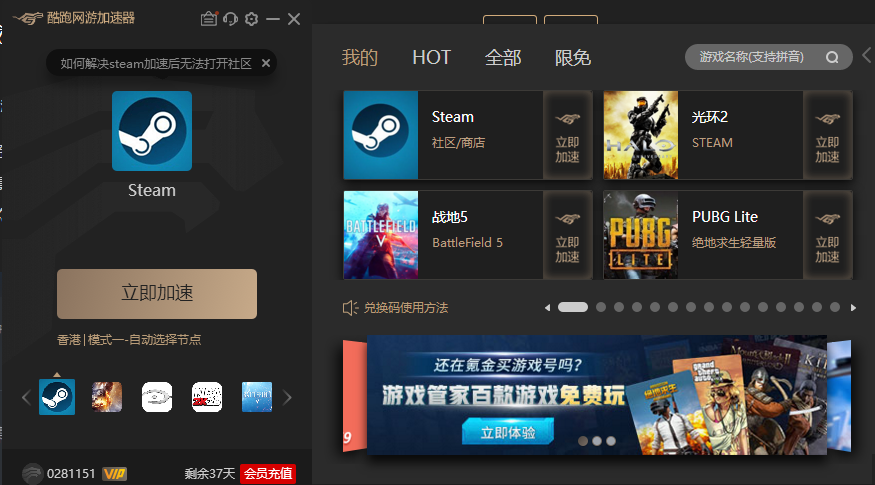Click the large 立即加速 accelerate button
The width and height of the screenshot is (875, 485).
point(157,294)
